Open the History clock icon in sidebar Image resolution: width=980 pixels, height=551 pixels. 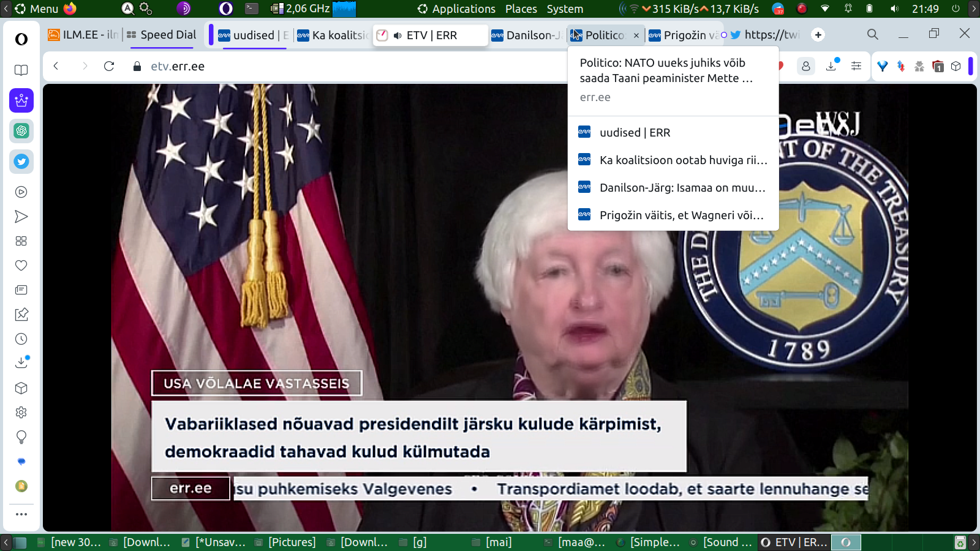click(21, 339)
